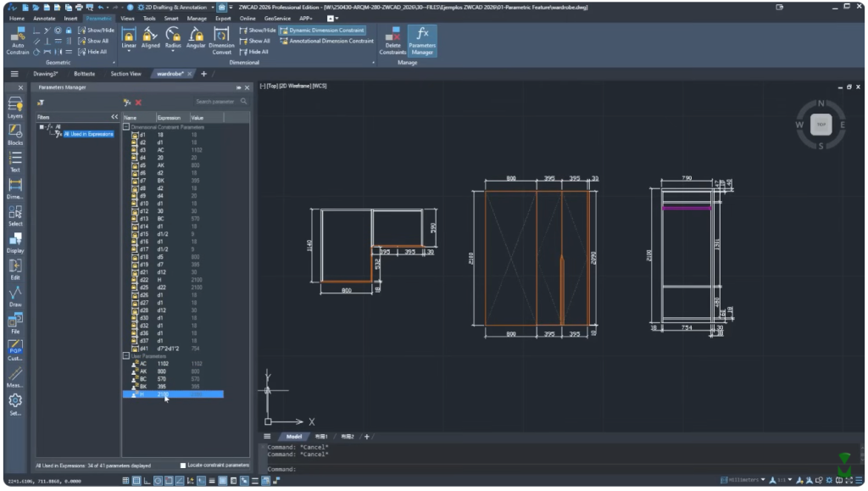This screenshot has width=868, height=491.
Task: Open the Draw sidebar tool
Action: (15, 296)
